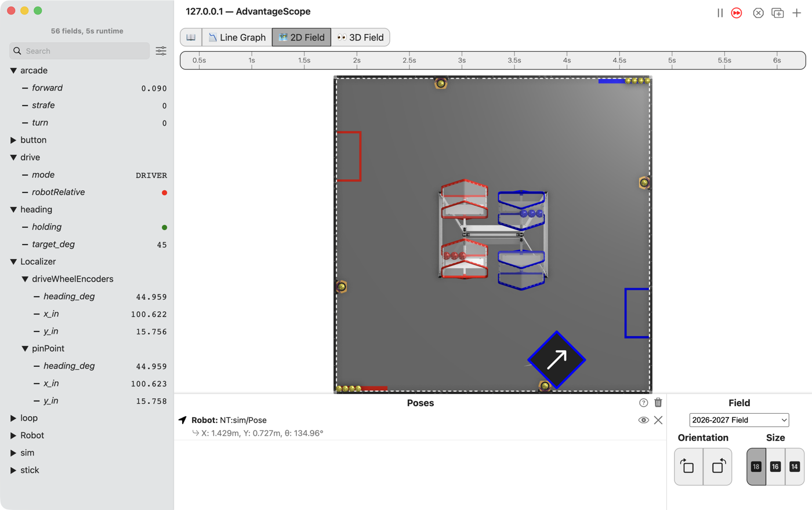
Task: Open the 2026-2027 Field dropdown
Action: tap(739, 420)
